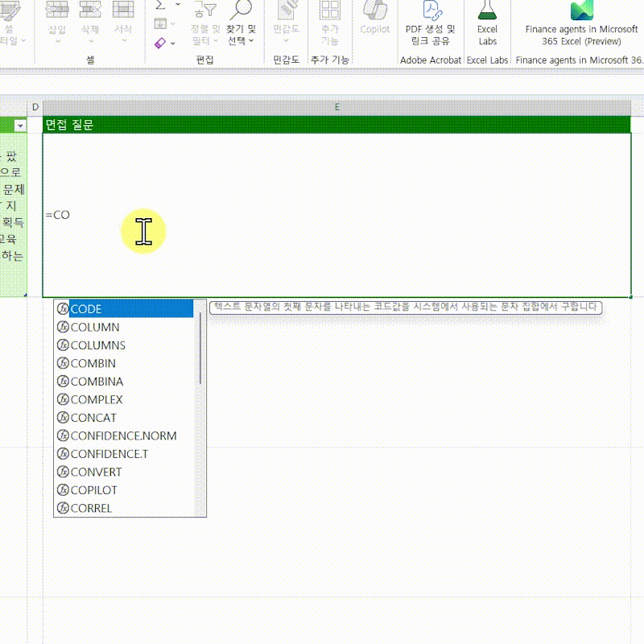Screen dimensions: 644x644
Task: Click the 삭제 cells icon
Action: (x=91, y=10)
